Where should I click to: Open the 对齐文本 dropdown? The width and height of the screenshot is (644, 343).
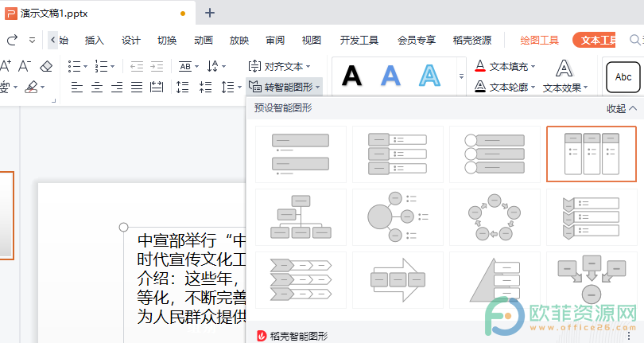point(279,66)
